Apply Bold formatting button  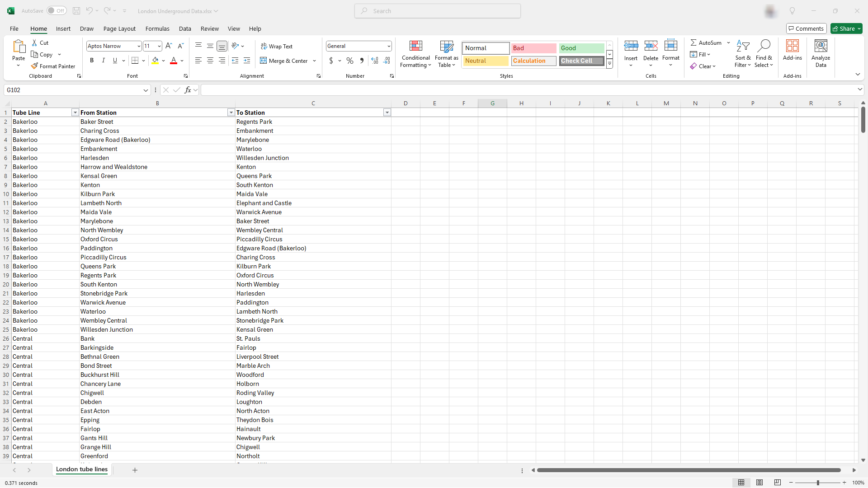[x=92, y=61]
